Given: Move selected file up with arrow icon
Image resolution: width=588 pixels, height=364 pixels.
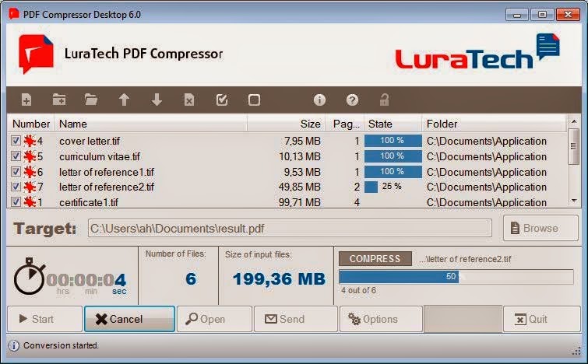Looking at the screenshot, I should tap(124, 100).
